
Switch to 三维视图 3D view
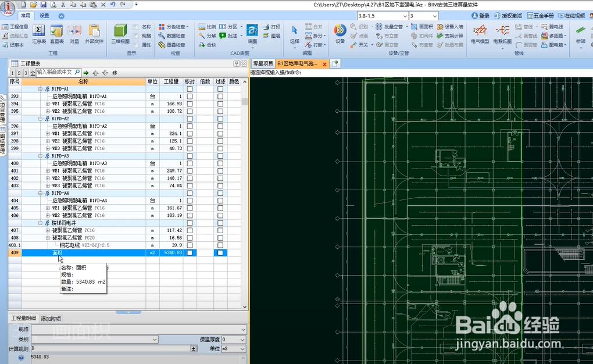tap(120, 34)
